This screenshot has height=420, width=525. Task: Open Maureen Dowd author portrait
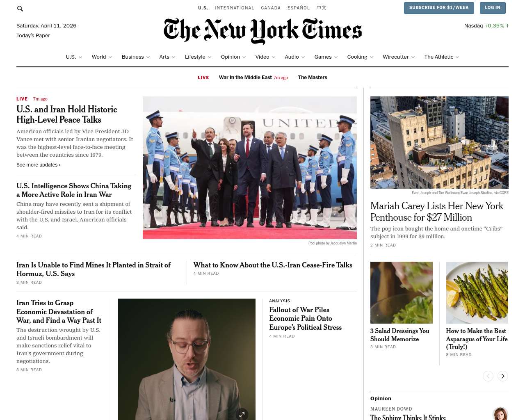click(500, 413)
